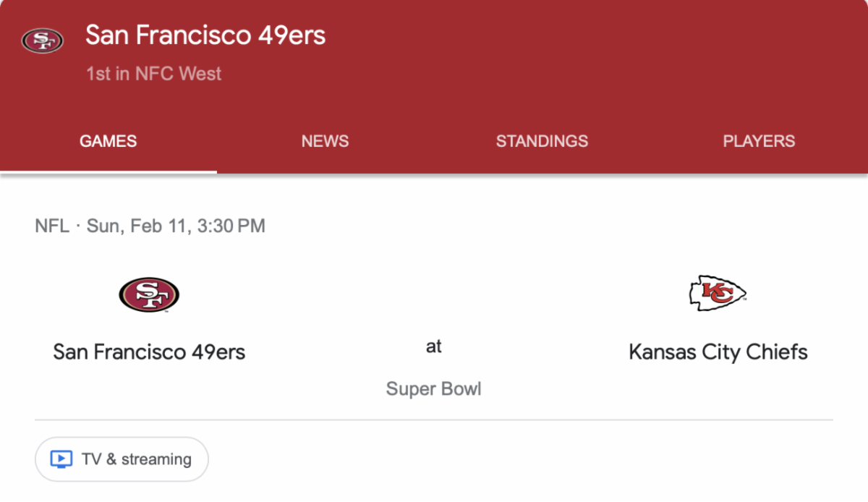Click the San Francisco 49ers header title

205,35
